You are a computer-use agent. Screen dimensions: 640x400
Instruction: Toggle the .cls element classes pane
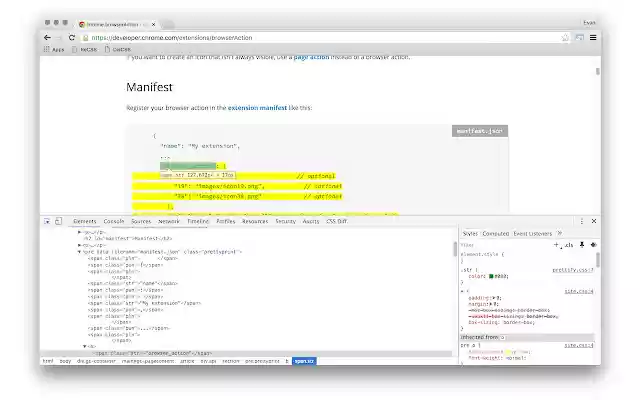pos(569,245)
